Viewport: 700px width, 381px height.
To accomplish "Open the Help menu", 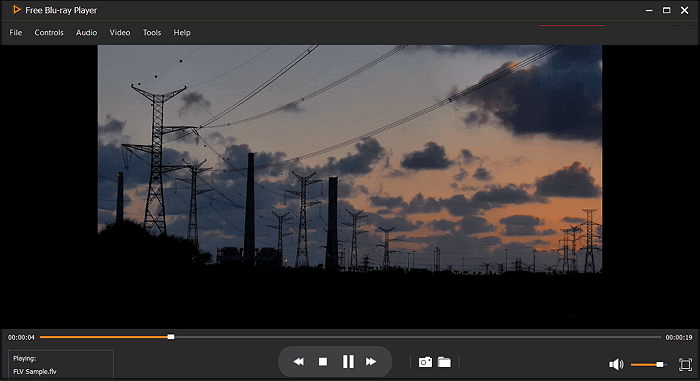I will tap(182, 33).
